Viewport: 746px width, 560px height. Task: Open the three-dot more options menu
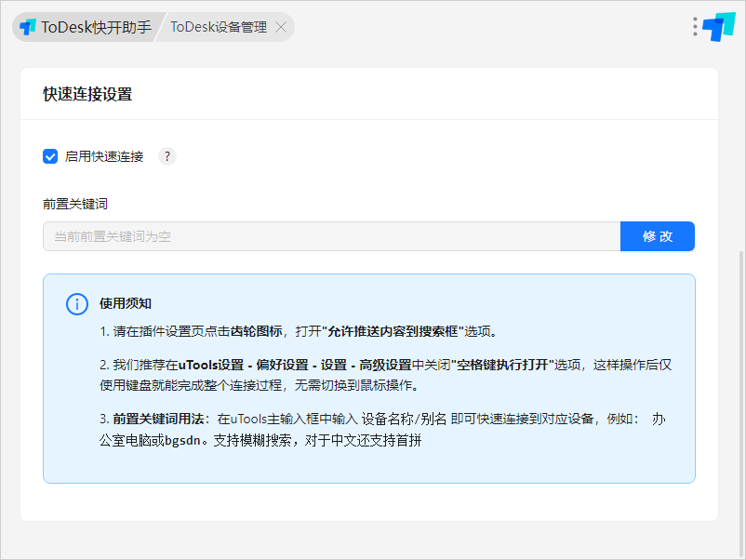[x=695, y=27]
